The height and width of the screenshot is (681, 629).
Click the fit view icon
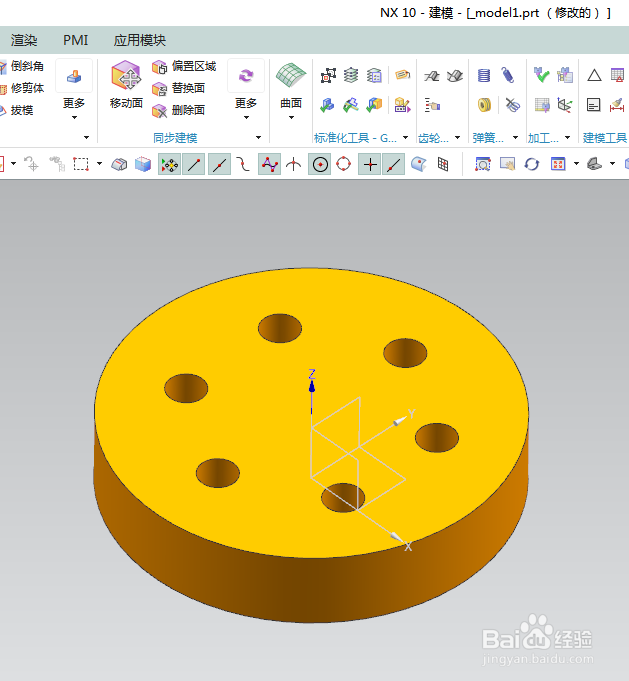coord(558,164)
